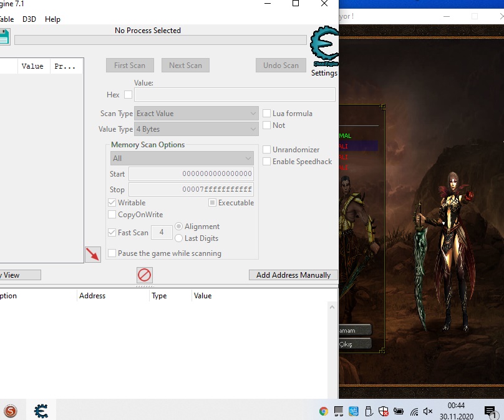This screenshot has height=420, width=504.
Task: Open the notification center icon
Action: (x=490, y=411)
